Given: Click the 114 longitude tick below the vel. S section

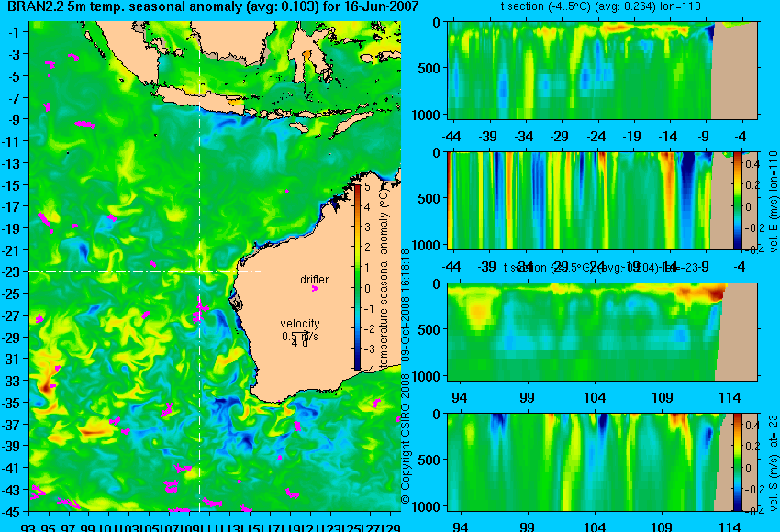Looking at the screenshot, I should click(729, 527).
